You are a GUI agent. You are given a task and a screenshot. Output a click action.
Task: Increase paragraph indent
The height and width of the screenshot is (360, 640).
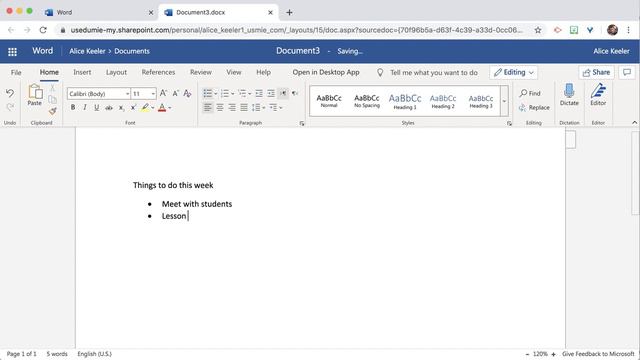point(271,93)
